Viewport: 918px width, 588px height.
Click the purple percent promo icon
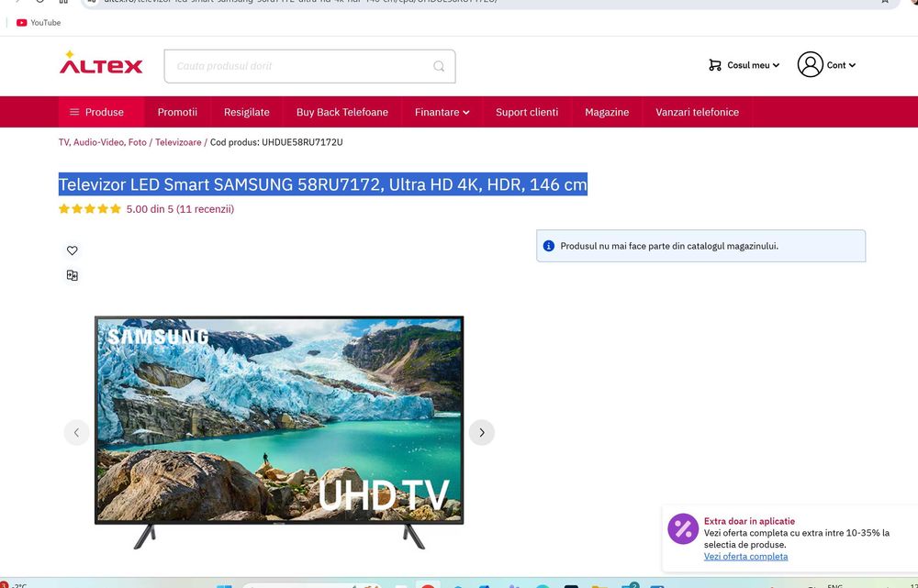(683, 529)
